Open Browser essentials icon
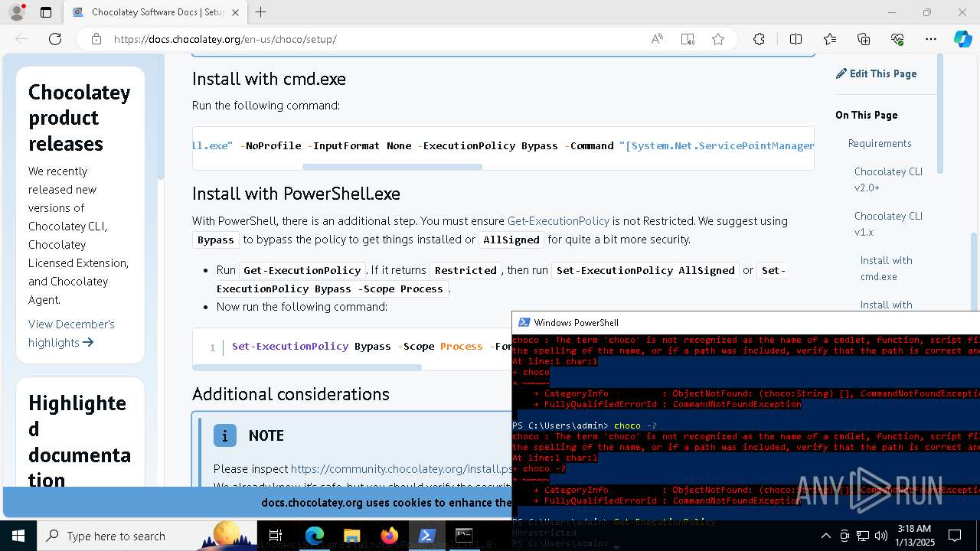 click(897, 39)
